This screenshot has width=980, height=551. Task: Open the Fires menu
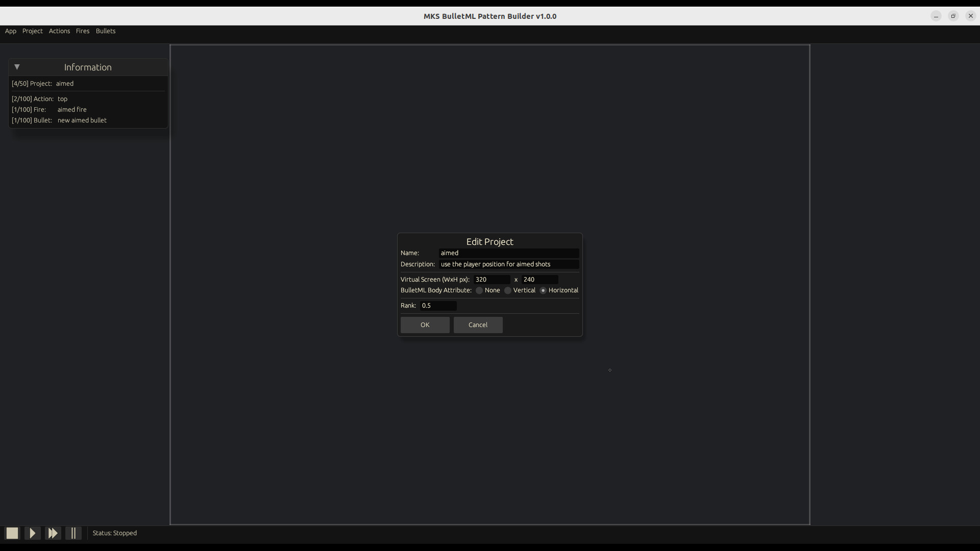(82, 31)
